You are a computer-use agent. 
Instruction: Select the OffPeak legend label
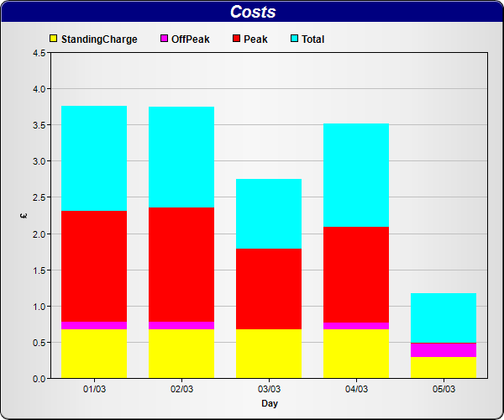click(x=191, y=39)
